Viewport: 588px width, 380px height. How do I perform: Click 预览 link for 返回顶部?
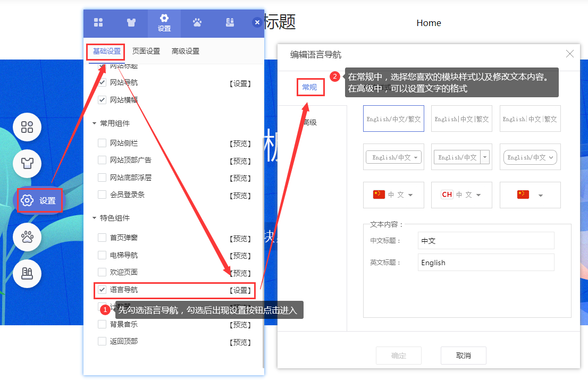[x=240, y=342]
